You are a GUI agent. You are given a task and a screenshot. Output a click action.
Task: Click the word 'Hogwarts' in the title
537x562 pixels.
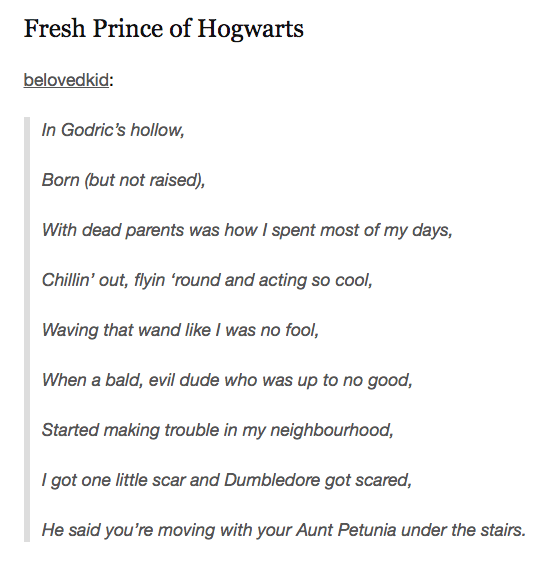pyautogui.click(x=251, y=29)
